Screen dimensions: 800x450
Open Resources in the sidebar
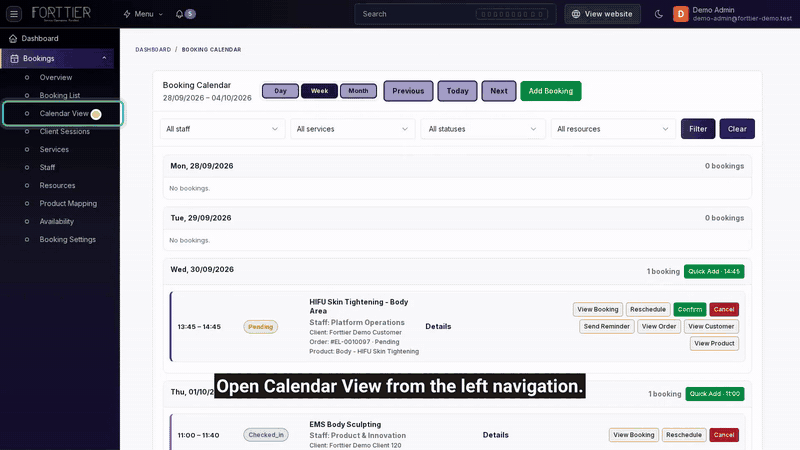(x=57, y=185)
